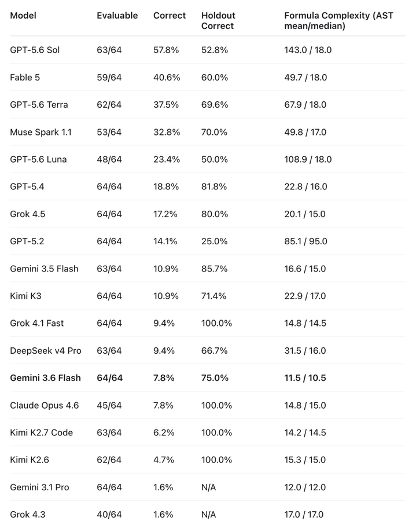Image resolution: width=405 pixels, height=532 pixels.
Task: Select the 85.1 / 95.0 complexity value
Action: [x=305, y=241]
